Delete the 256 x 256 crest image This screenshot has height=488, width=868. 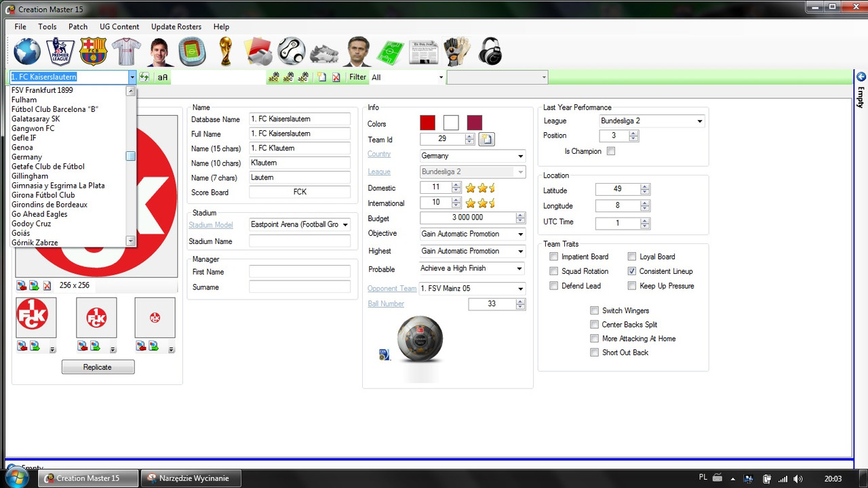pyautogui.click(x=47, y=285)
